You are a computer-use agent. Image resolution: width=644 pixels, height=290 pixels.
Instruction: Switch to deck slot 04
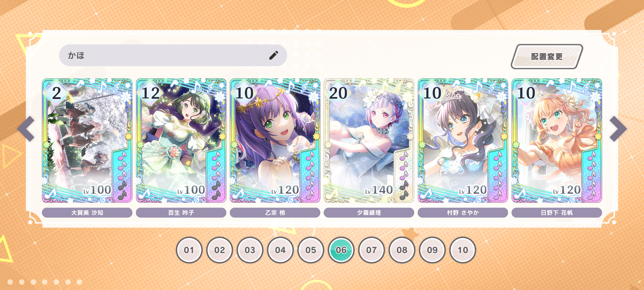click(280, 250)
